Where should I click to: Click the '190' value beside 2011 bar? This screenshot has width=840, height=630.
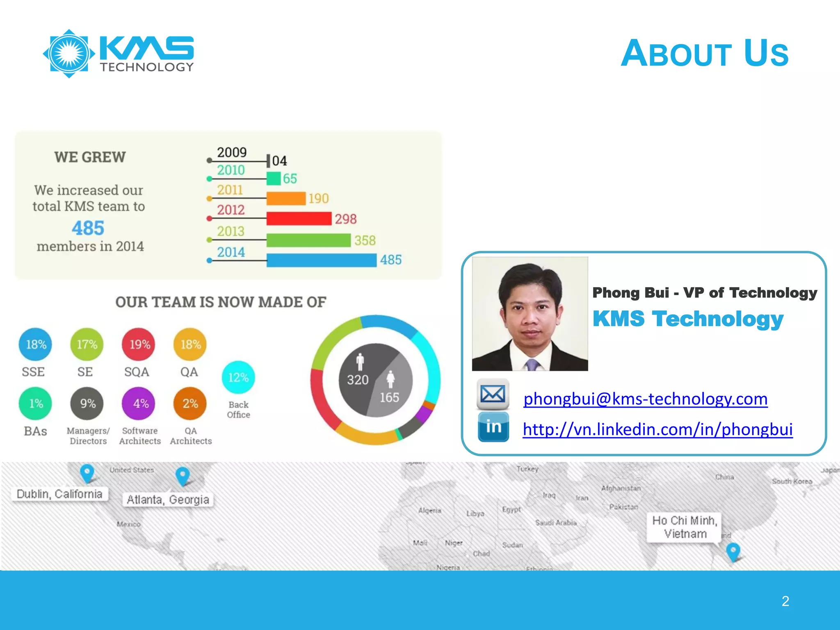[319, 199]
